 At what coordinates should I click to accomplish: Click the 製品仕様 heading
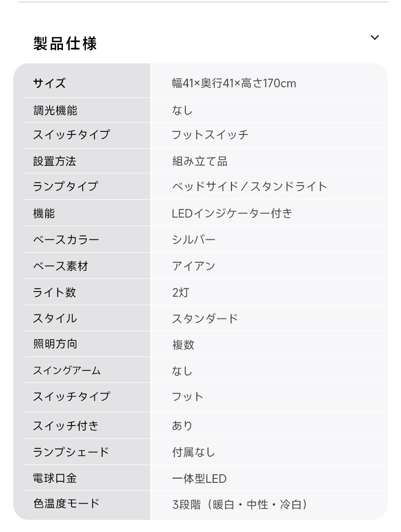pyautogui.click(x=65, y=44)
